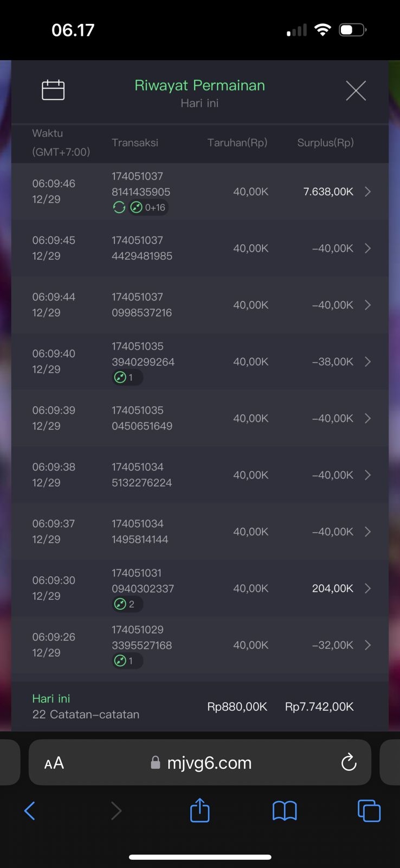
Task: Expand the 06:09:37 transaction chevron
Action: [x=367, y=532]
